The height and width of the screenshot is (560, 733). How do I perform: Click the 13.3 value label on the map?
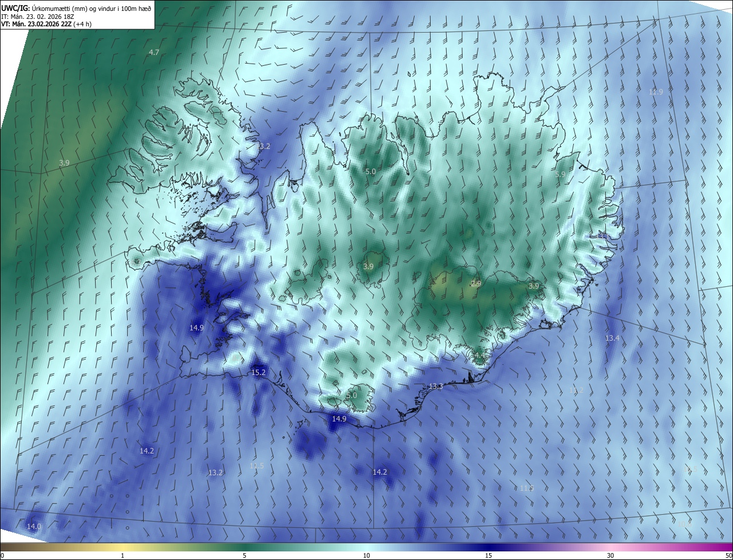(x=436, y=387)
